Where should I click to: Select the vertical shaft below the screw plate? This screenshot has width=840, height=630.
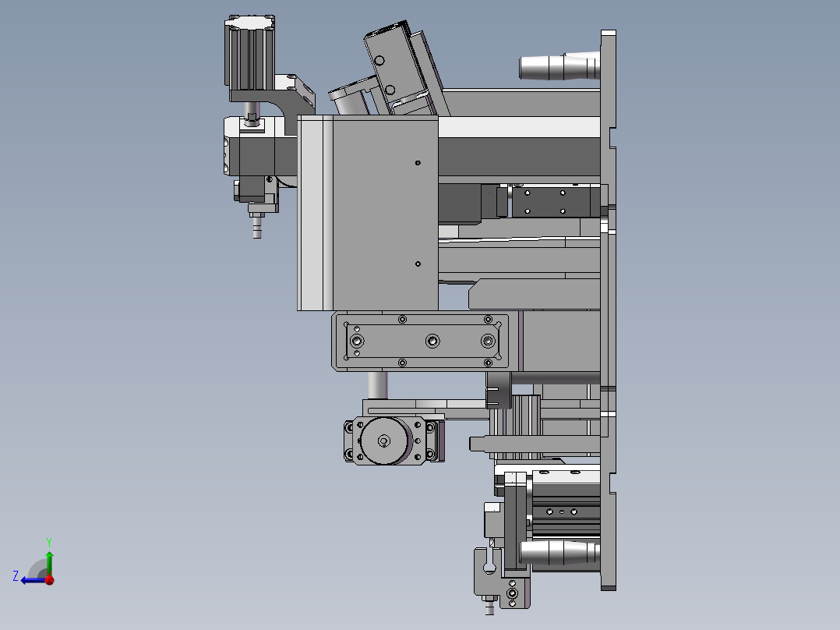coord(377,384)
